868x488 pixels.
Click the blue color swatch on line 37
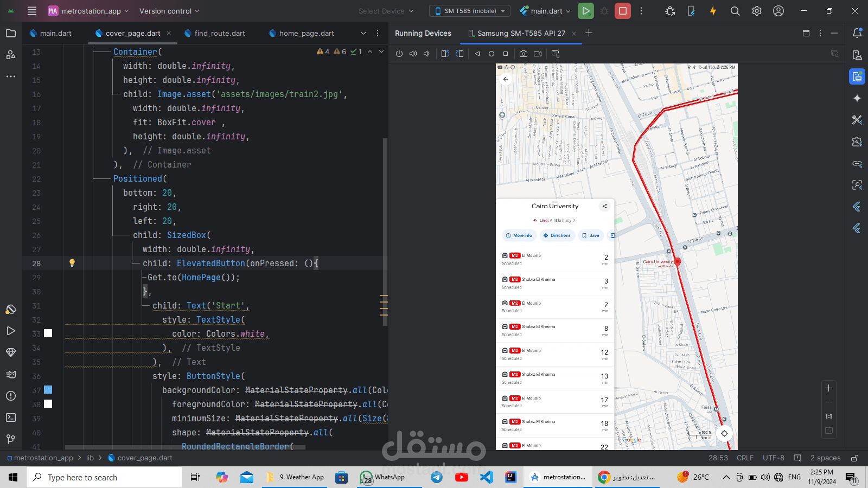click(48, 390)
